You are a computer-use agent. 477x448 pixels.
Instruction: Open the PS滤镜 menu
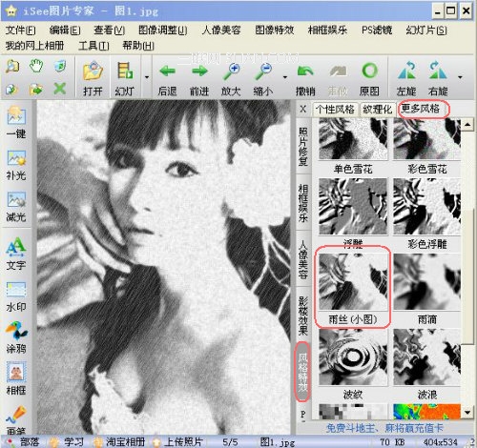pyautogui.click(x=377, y=31)
